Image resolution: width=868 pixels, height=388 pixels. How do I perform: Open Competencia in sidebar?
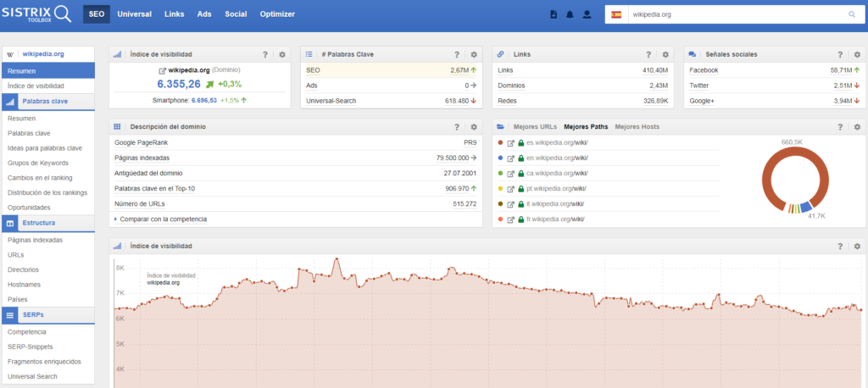tap(27, 332)
